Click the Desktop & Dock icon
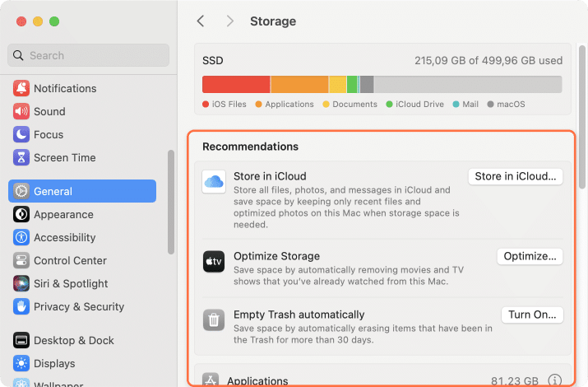 pos(21,340)
